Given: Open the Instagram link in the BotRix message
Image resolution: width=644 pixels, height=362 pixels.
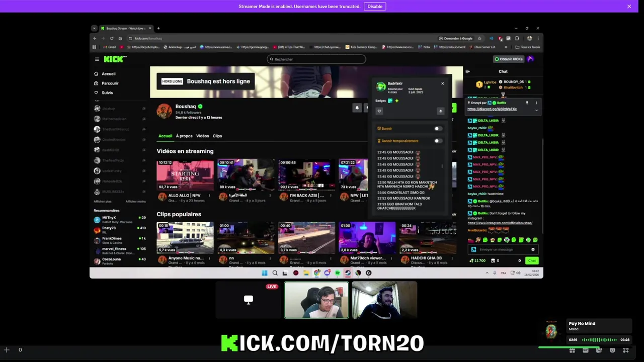Looking at the screenshot, I should [x=500, y=223].
